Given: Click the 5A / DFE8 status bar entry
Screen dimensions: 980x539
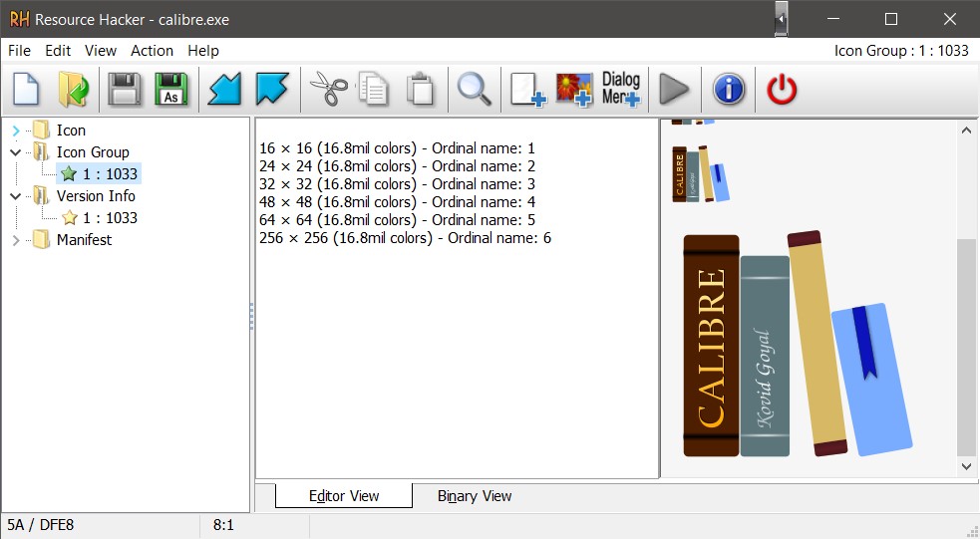Looking at the screenshot, I should [x=40, y=525].
